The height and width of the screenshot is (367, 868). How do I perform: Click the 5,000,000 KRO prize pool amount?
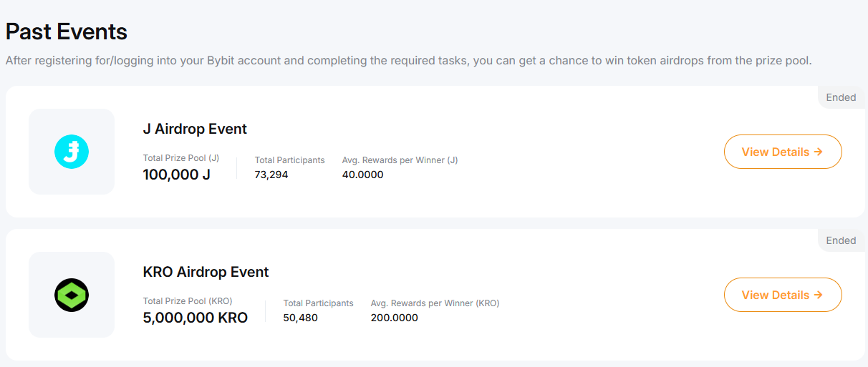click(x=196, y=318)
